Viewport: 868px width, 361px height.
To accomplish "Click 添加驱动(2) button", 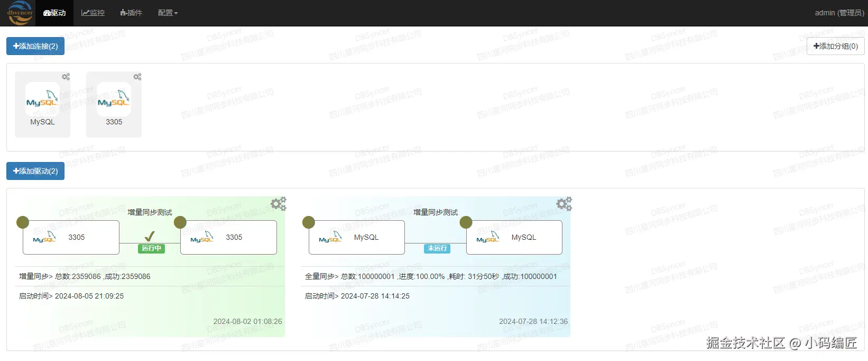I will click(35, 171).
